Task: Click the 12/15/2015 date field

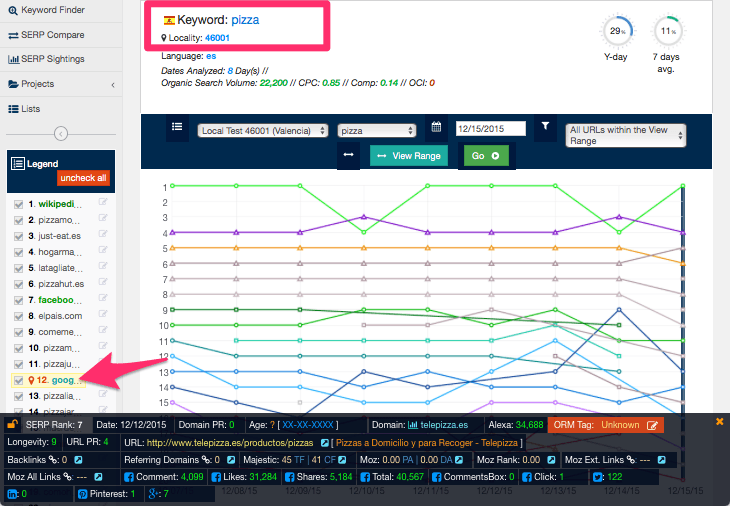Action: pyautogui.click(x=490, y=129)
